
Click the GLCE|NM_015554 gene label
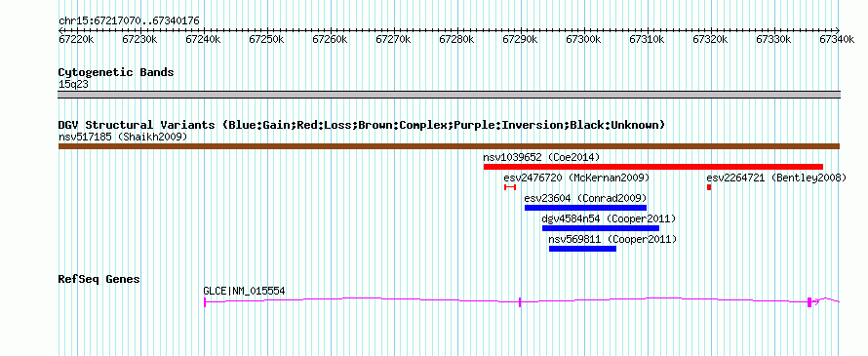pyautogui.click(x=244, y=291)
